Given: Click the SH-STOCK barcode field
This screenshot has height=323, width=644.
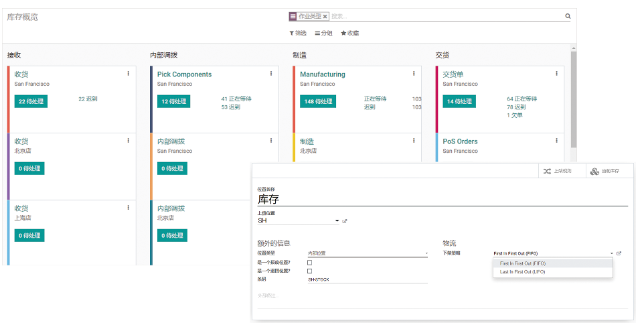Looking at the screenshot, I should (367, 279).
